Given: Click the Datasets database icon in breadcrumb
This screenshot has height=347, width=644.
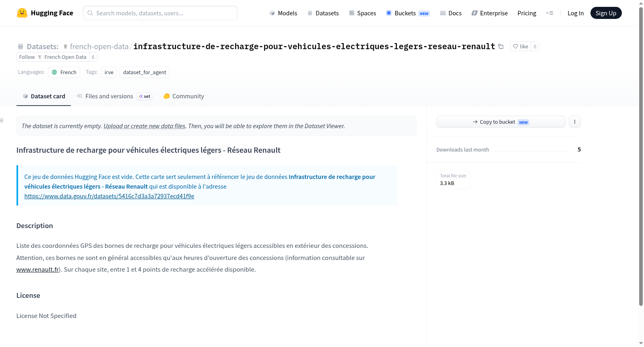Looking at the screenshot, I should click(x=21, y=46).
